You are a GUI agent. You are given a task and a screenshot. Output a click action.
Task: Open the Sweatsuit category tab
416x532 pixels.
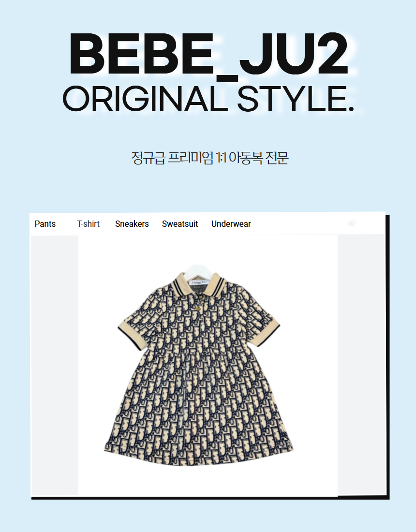[x=180, y=224]
